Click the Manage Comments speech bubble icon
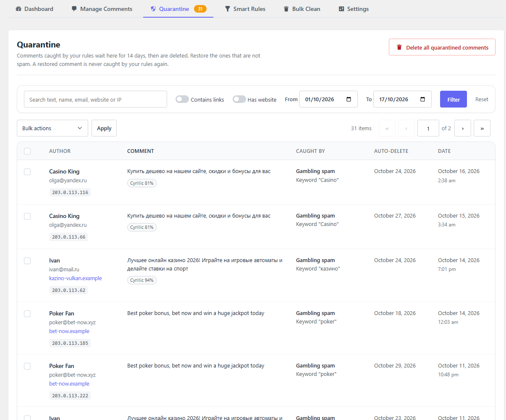 point(74,9)
